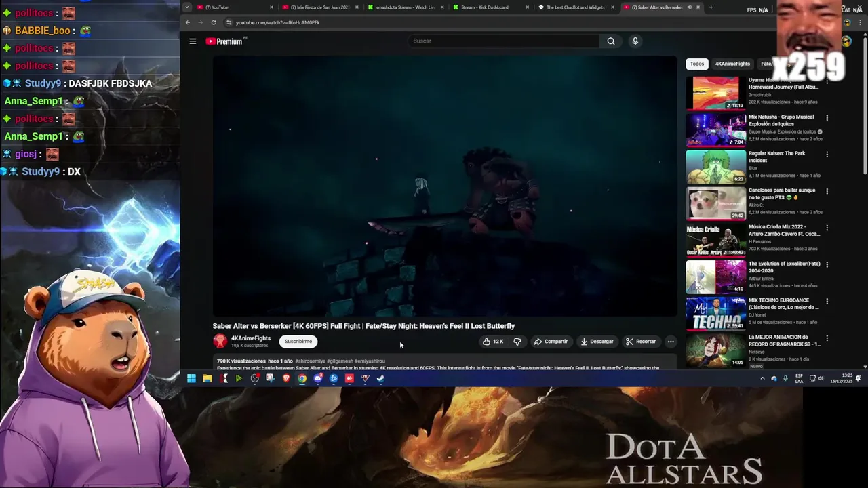Open the ESP LAA language indicator
This screenshot has height=488, width=868.
799,378
